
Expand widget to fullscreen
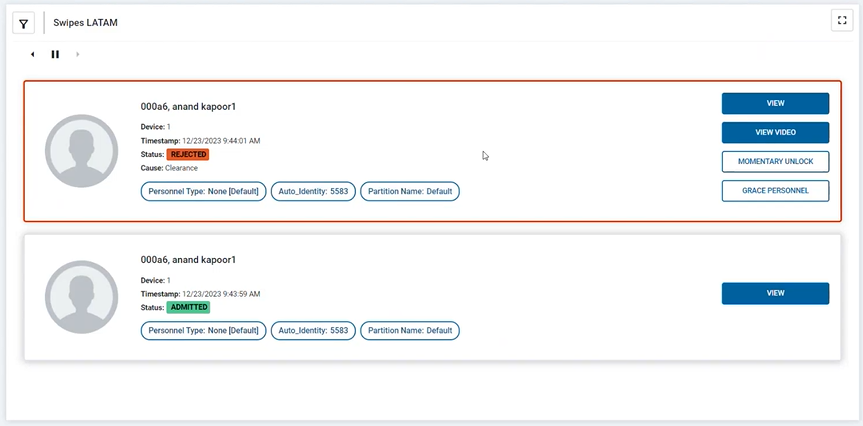(x=842, y=21)
